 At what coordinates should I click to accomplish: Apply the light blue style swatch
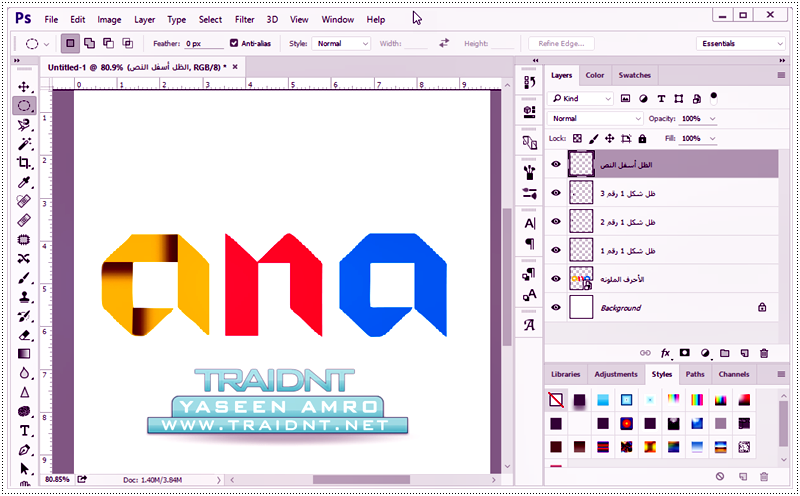[x=603, y=400]
